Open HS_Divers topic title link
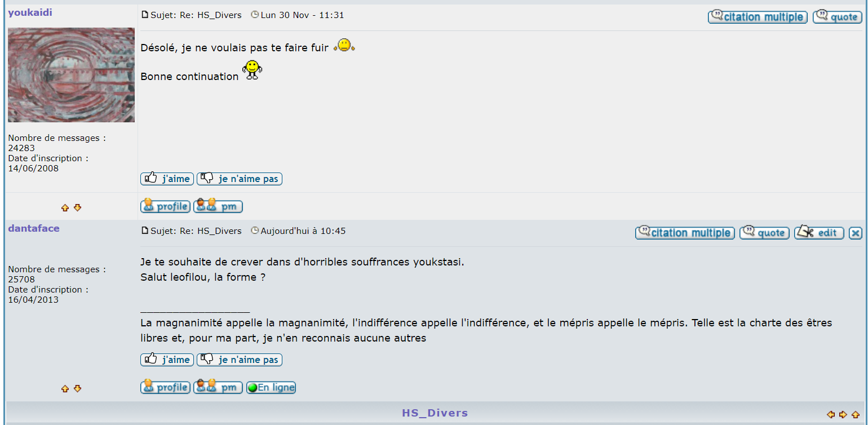Screen dimensions: 868x425 point(435,413)
